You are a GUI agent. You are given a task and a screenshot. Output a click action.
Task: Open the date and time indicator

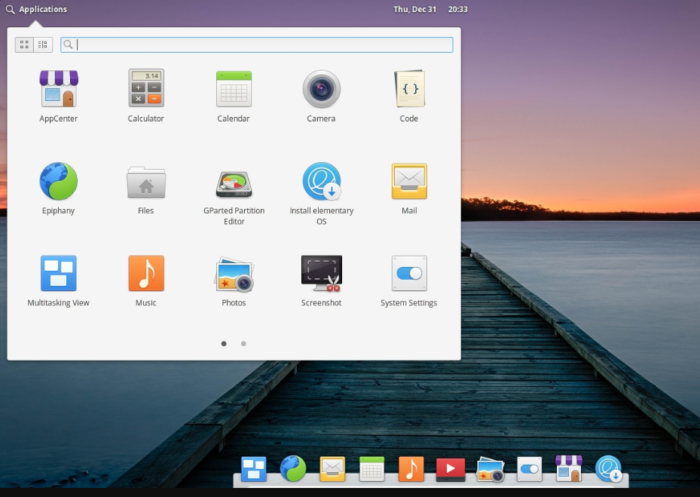[431, 9]
